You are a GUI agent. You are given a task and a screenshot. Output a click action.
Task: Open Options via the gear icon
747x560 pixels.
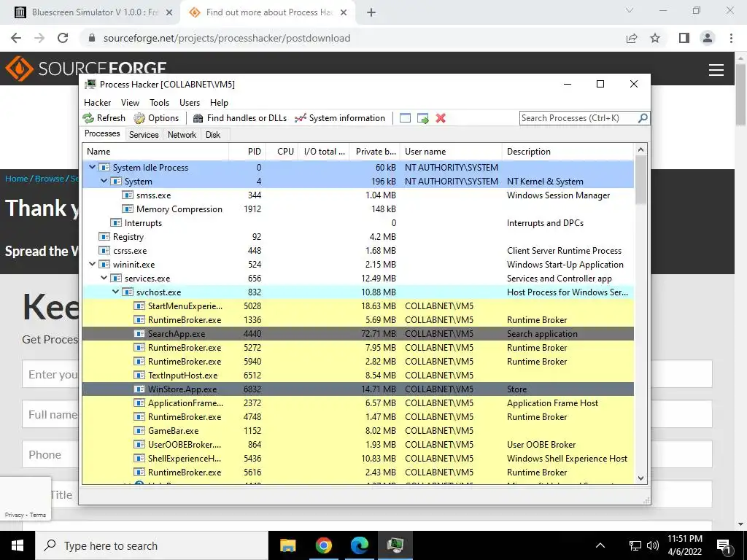(x=139, y=118)
